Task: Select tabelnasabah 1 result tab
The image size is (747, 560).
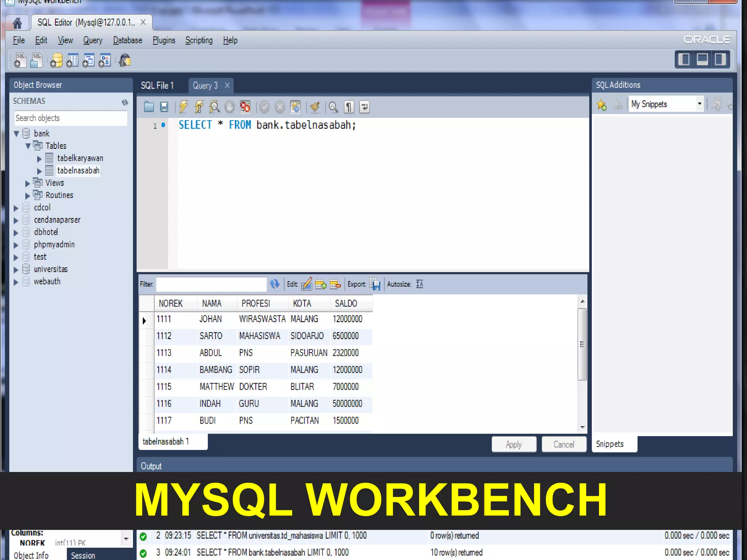Action: 173,442
